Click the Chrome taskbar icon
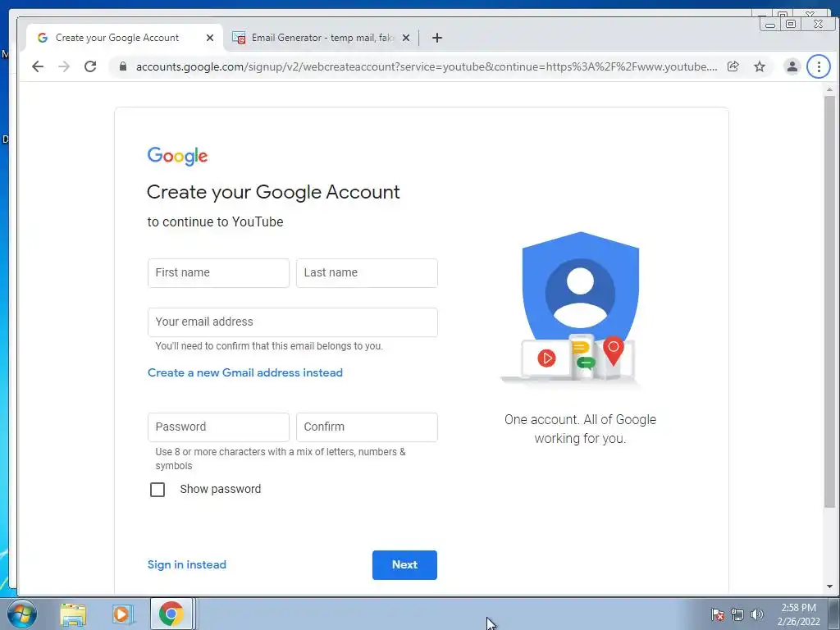 [171, 614]
